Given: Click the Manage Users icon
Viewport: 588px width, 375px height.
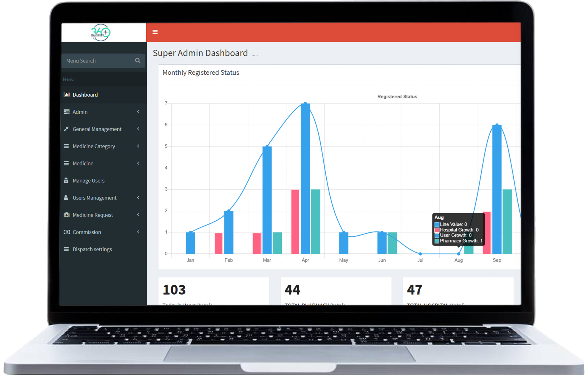Looking at the screenshot, I should (x=66, y=180).
